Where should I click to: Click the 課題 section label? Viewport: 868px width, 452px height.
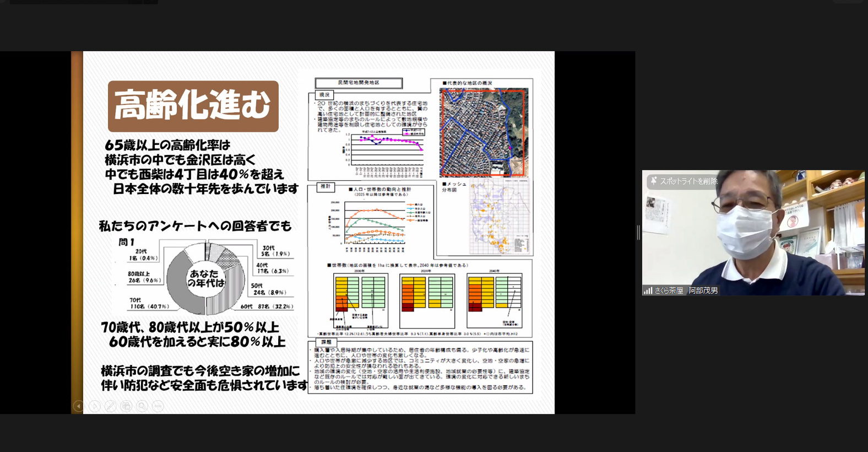(326, 342)
